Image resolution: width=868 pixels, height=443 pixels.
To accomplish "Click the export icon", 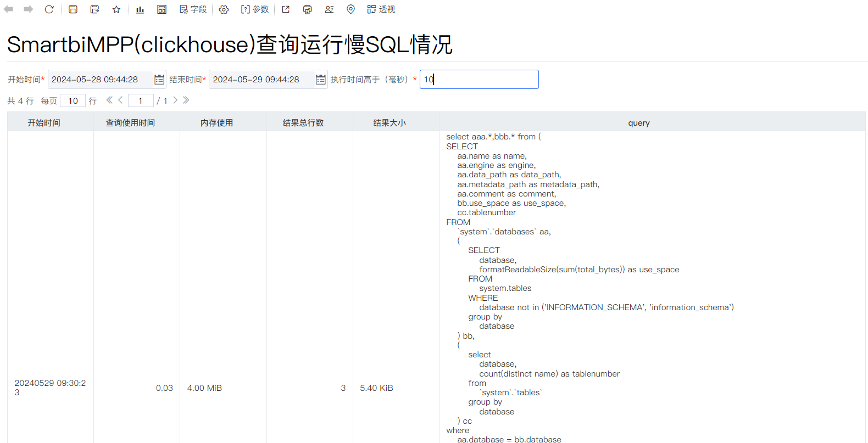I will coord(286,9).
